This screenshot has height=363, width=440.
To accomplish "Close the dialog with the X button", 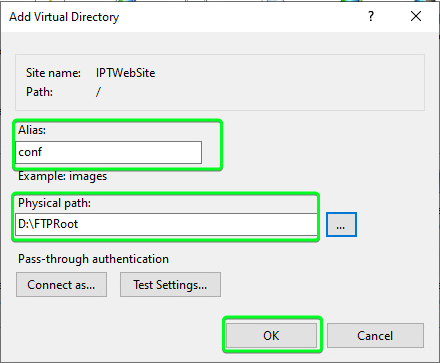I will (416, 16).
